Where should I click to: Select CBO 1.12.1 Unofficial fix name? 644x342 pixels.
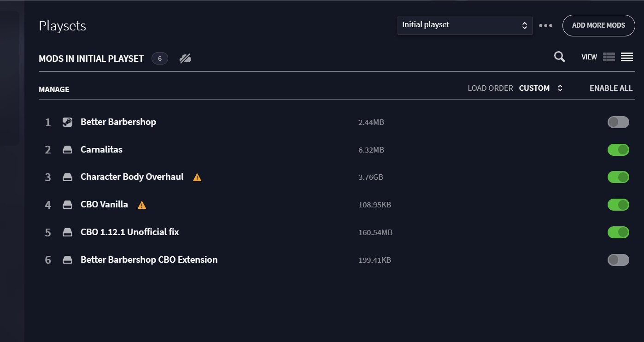coord(129,232)
